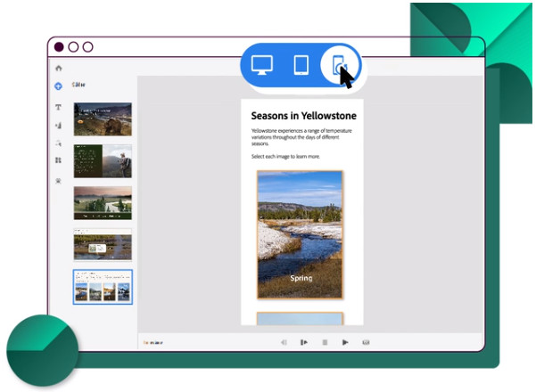Select the fourth slide with popup card
This screenshot has width=536, height=392.
point(103,244)
